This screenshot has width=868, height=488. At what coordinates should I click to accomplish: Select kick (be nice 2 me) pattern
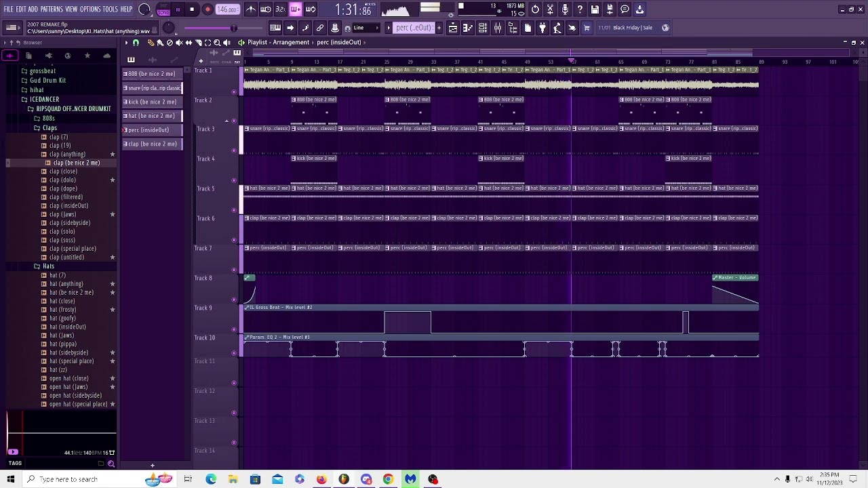tap(152, 102)
